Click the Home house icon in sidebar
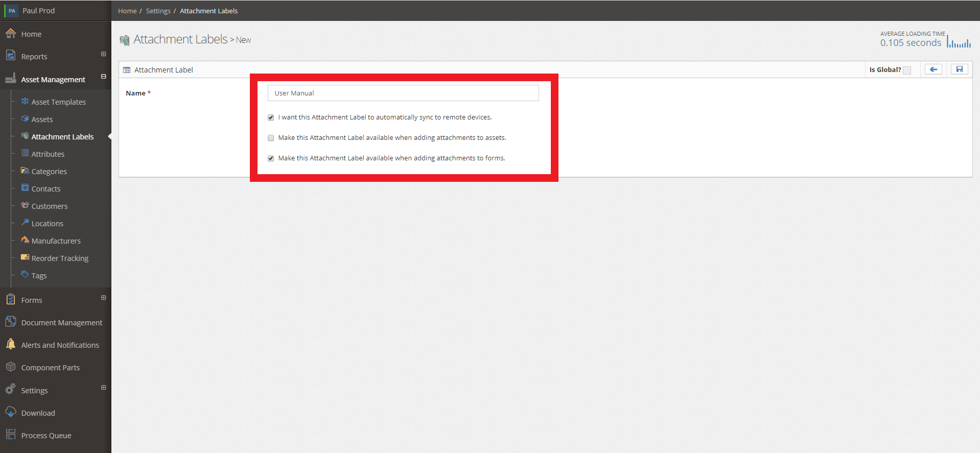The height and width of the screenshot is (453, 980). [11, 34]
